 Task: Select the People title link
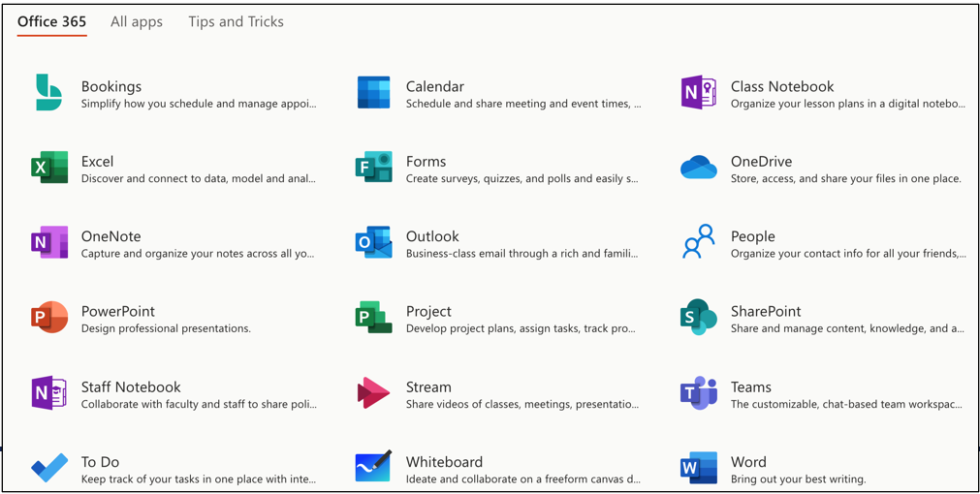coord(753,236)
